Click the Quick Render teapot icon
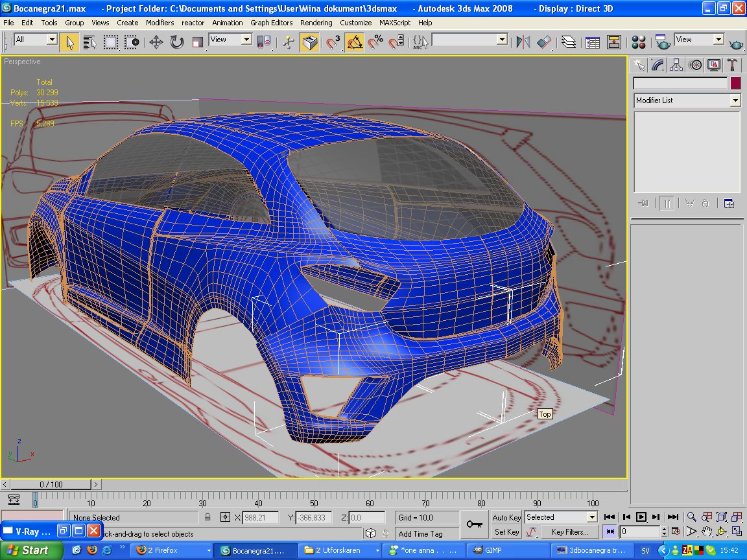747x560 pixels. [x=736, y=43]
